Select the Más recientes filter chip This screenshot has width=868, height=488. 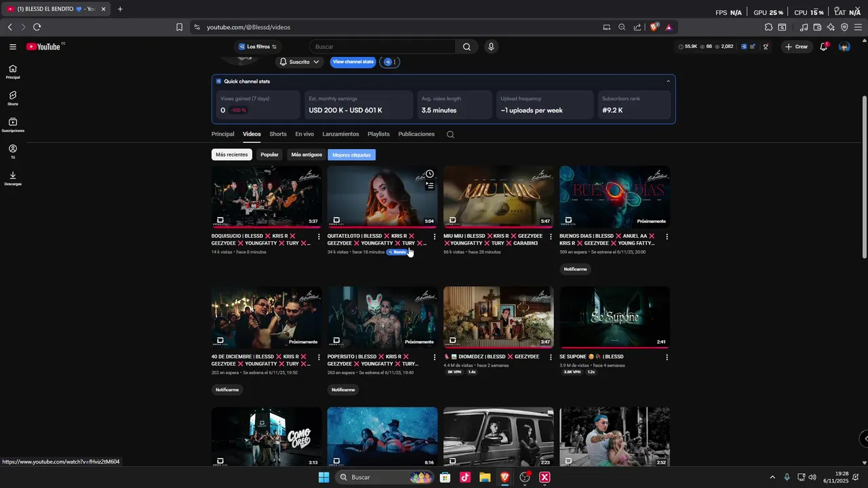point(232,155)
